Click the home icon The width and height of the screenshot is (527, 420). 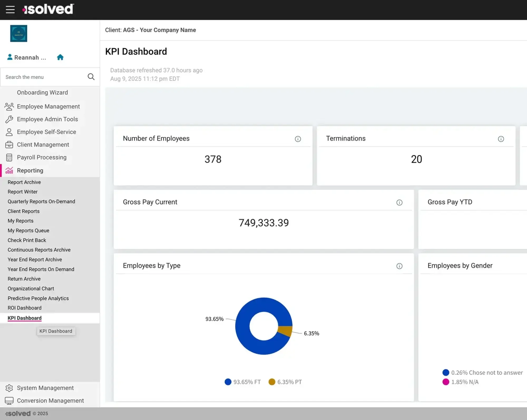[60, 57]
